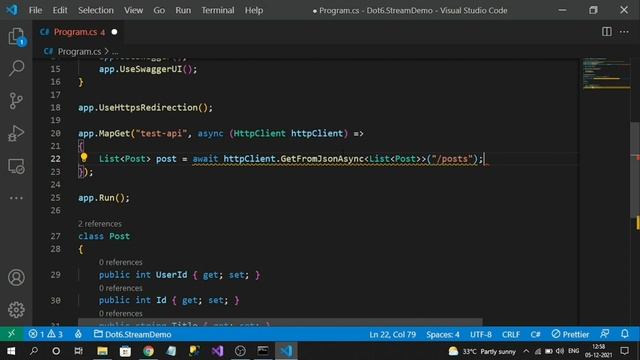Click the flame icon in status bar

[78, 334]
